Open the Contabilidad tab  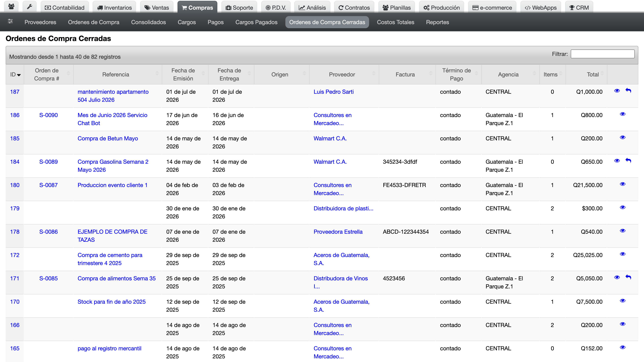[64, 7]
